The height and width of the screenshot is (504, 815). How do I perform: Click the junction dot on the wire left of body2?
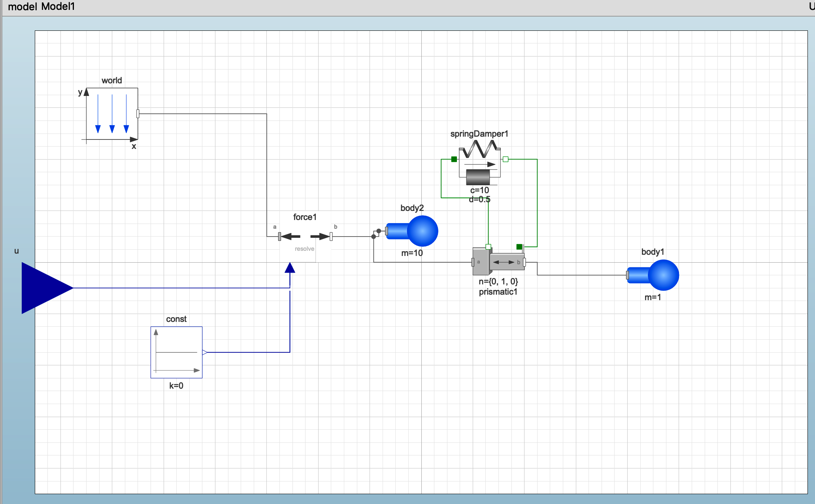pyautogui.click(x=374, y=237)
